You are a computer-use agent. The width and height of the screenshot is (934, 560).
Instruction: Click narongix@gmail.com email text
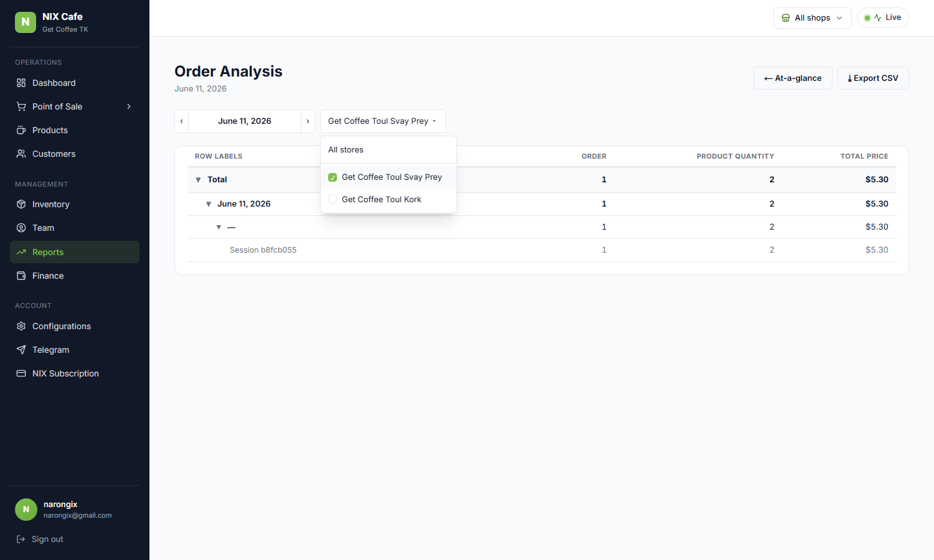[x=78, y=515]
